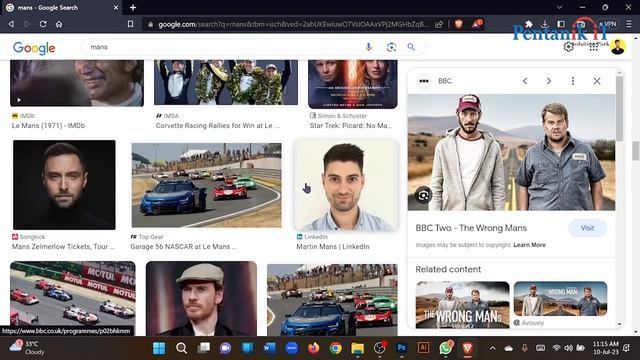Go to Google home via the logo

click(x=34, y=48)
